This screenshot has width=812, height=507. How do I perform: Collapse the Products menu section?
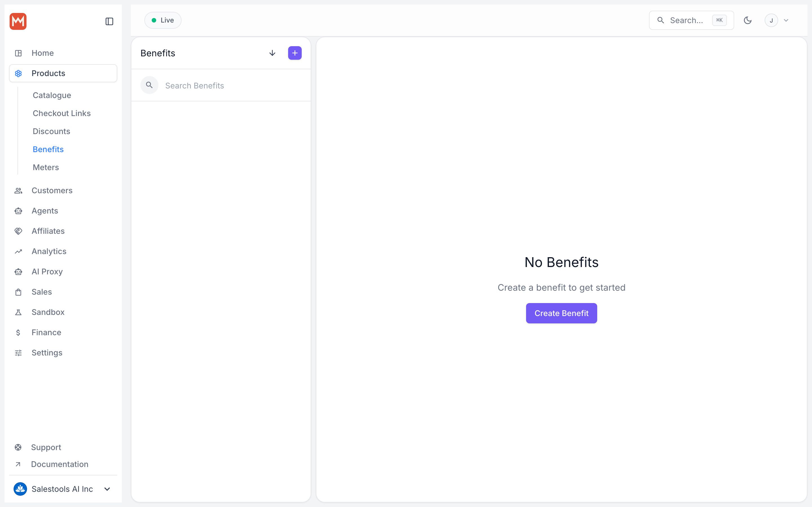63,73
